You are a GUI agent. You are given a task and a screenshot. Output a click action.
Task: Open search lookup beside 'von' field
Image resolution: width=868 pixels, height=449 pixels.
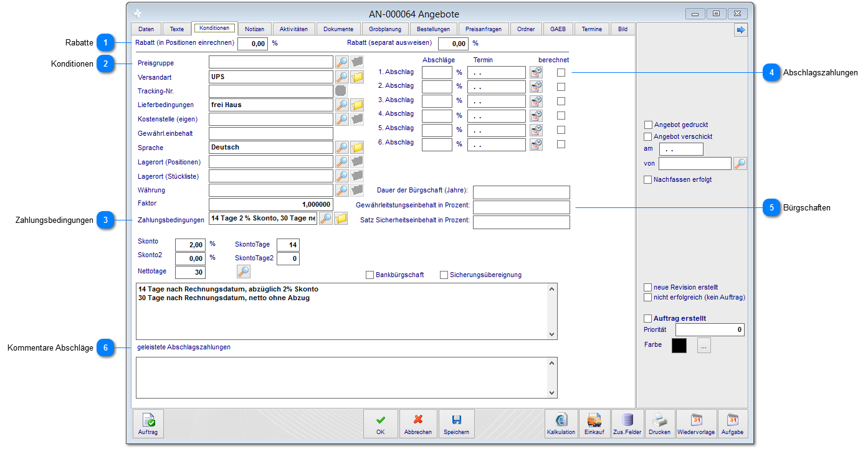(x=740, y=164)
